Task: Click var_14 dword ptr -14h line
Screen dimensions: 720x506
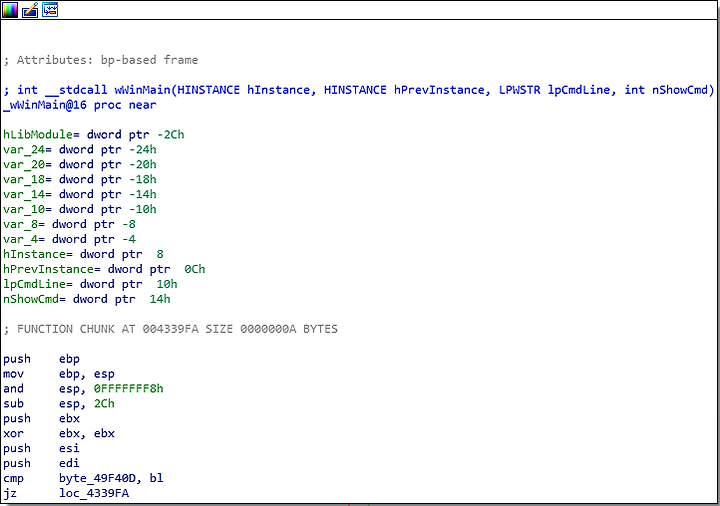Action: 80,195
